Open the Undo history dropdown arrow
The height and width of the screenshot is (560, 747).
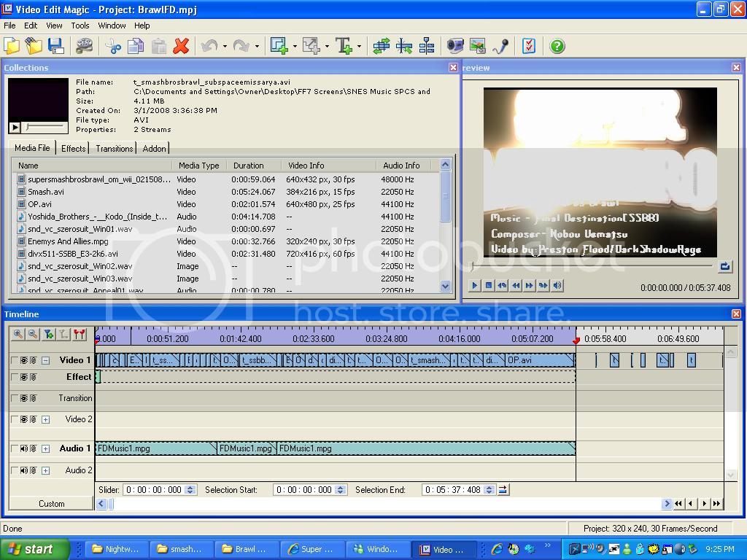tap(225, 47)
